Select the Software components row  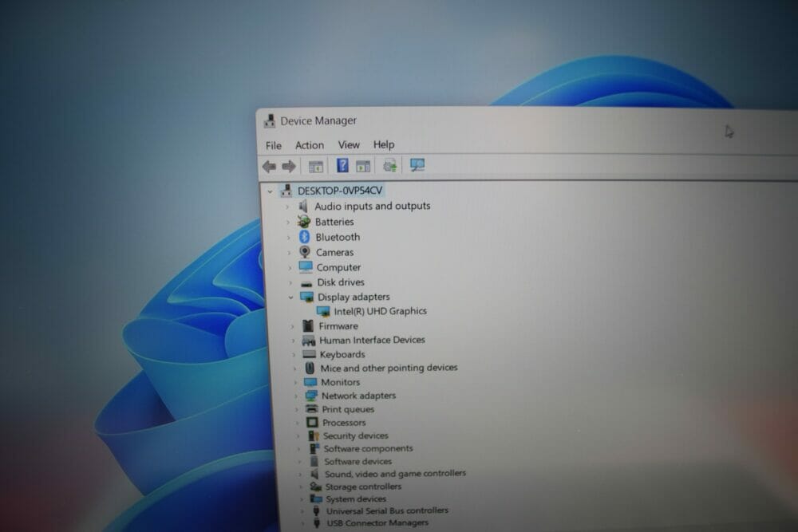(368, 448)
